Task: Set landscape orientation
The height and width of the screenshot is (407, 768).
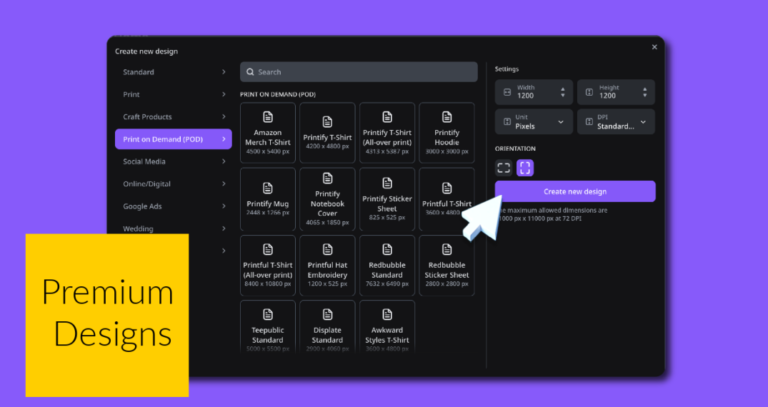Action: pyautogui.click(x=504, y=168)
